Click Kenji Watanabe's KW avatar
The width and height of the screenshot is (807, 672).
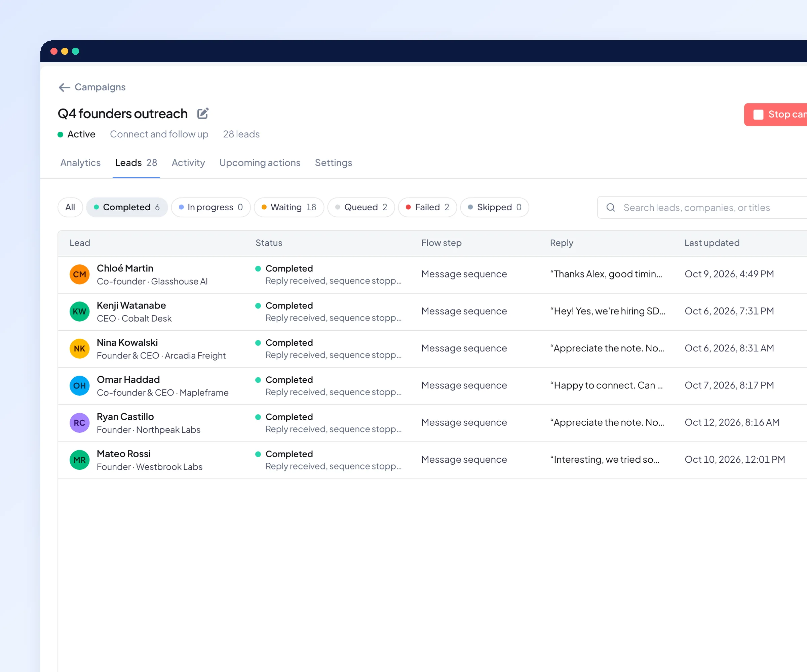pyautogui.click(x=80, y=311)
